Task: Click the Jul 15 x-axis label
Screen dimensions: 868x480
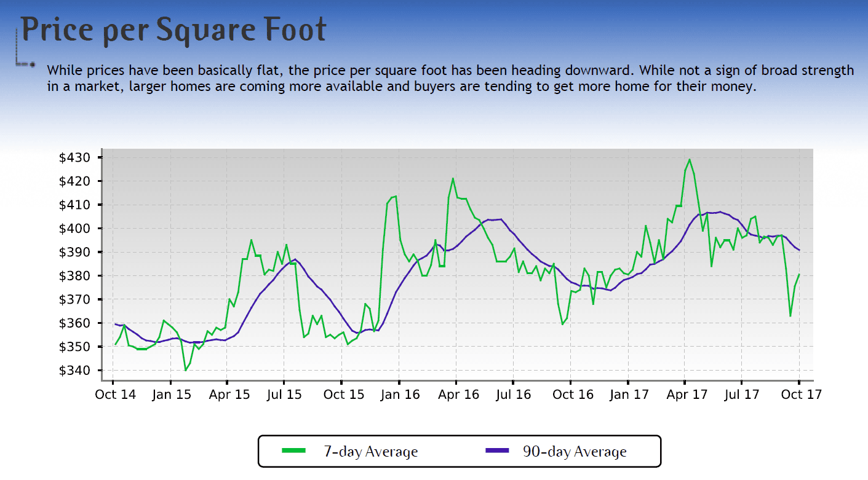Action: coord(285,395)
